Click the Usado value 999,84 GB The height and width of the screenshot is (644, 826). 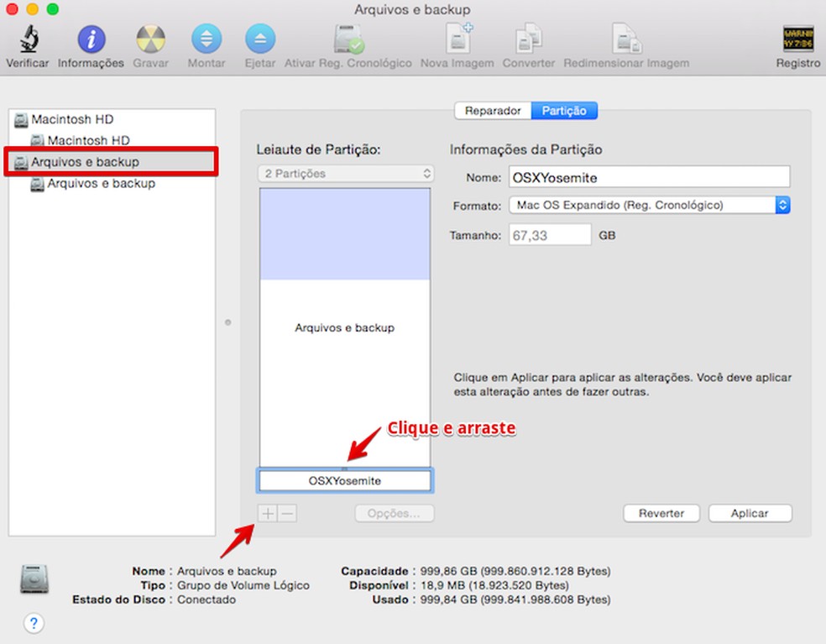(515, 599)
